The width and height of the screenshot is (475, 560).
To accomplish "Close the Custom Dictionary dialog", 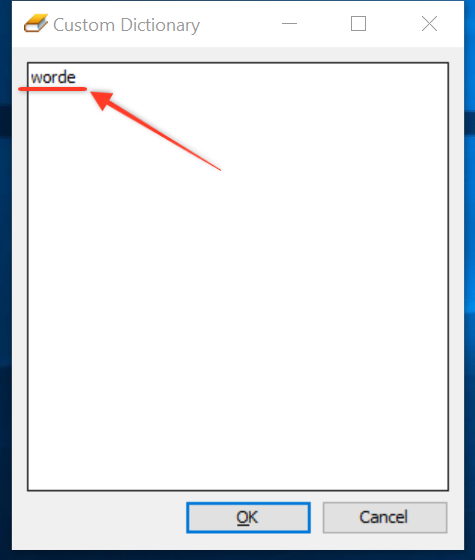I will tap(429, 24).
